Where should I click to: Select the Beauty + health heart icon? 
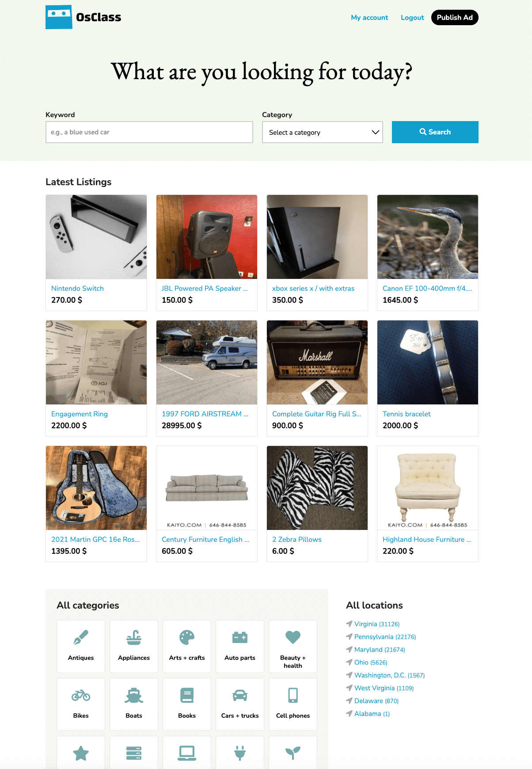(x=293, y=637)
